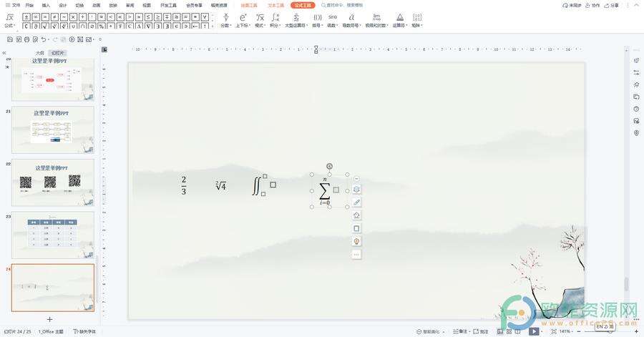Open the 上下标 script dropdown
The image size is (644, 337).
point(243,21)
